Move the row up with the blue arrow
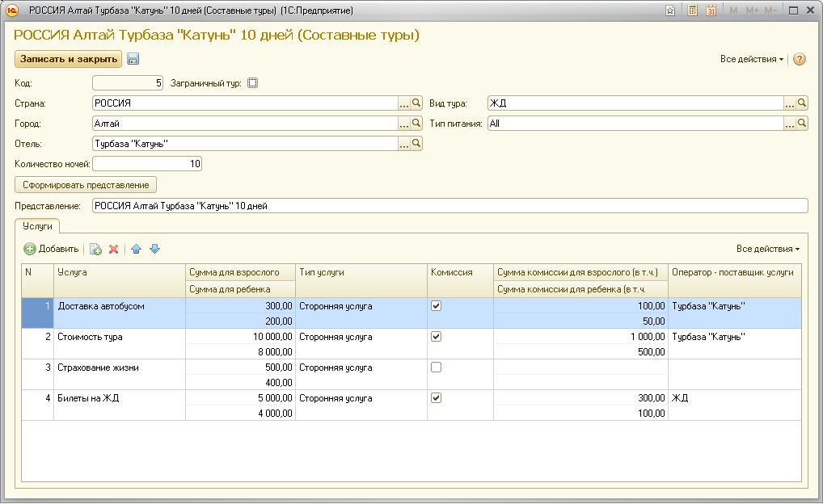This screenshot has height=504, width=823. [137, 249]
